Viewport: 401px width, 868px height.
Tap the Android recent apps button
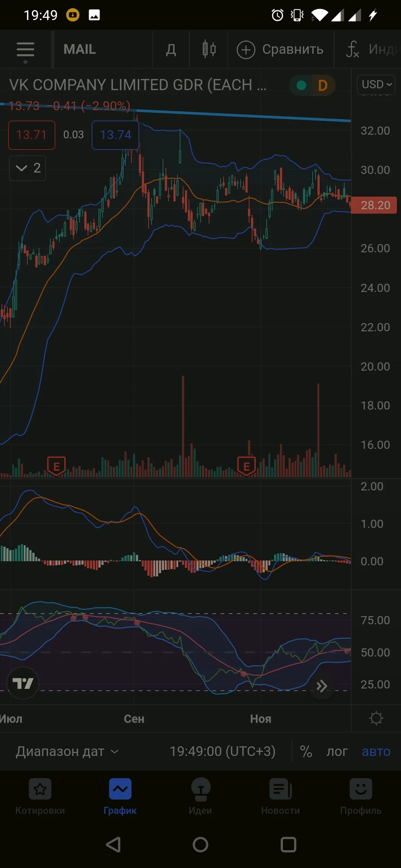288,845
